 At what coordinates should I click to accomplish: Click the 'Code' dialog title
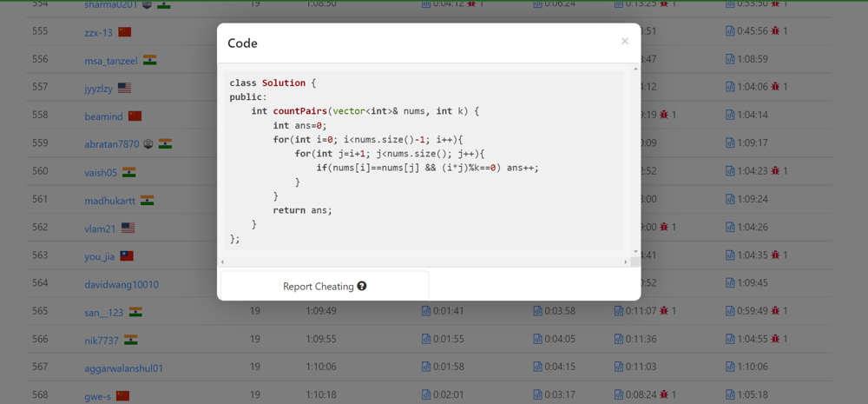click(x=242, y=43)
